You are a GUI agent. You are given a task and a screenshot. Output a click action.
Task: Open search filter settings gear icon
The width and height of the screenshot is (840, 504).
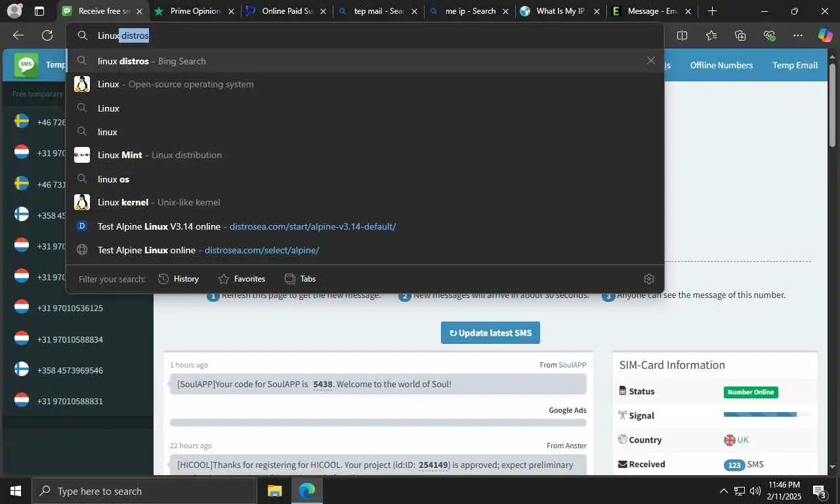(x=649, y=279)
